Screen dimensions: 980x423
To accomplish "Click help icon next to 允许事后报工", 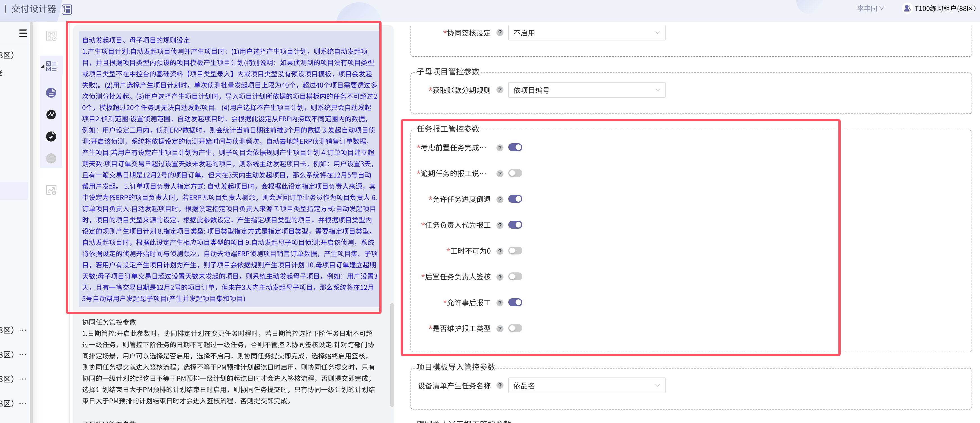I will coord(500,303).
